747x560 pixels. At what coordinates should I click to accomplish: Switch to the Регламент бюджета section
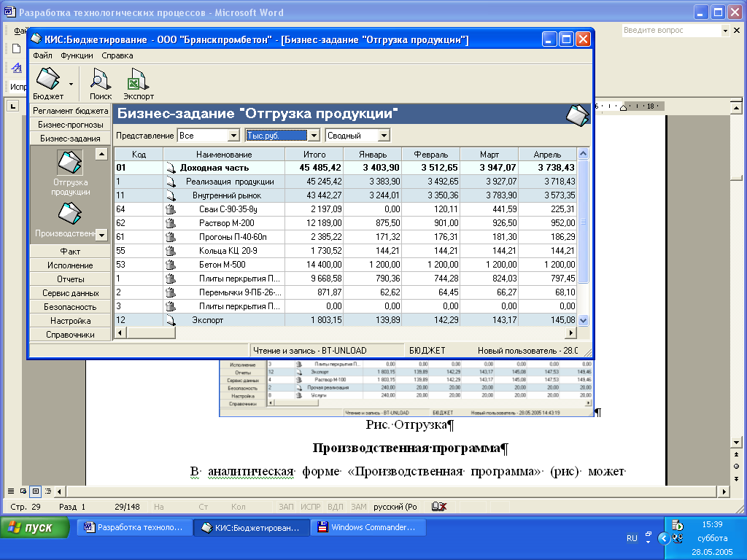[70, 111]
